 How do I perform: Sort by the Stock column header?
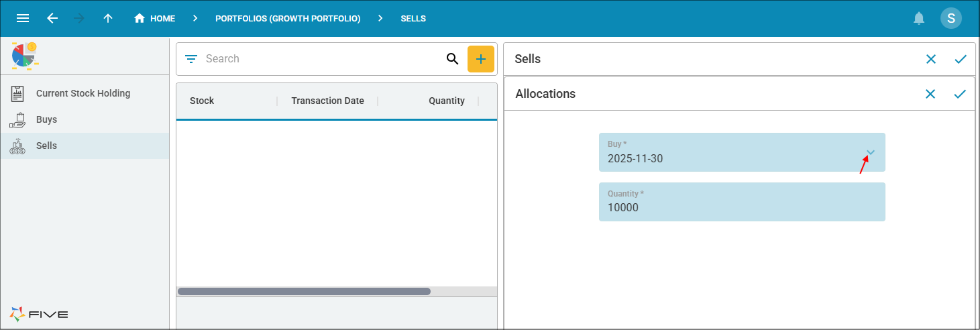(202, 101)
